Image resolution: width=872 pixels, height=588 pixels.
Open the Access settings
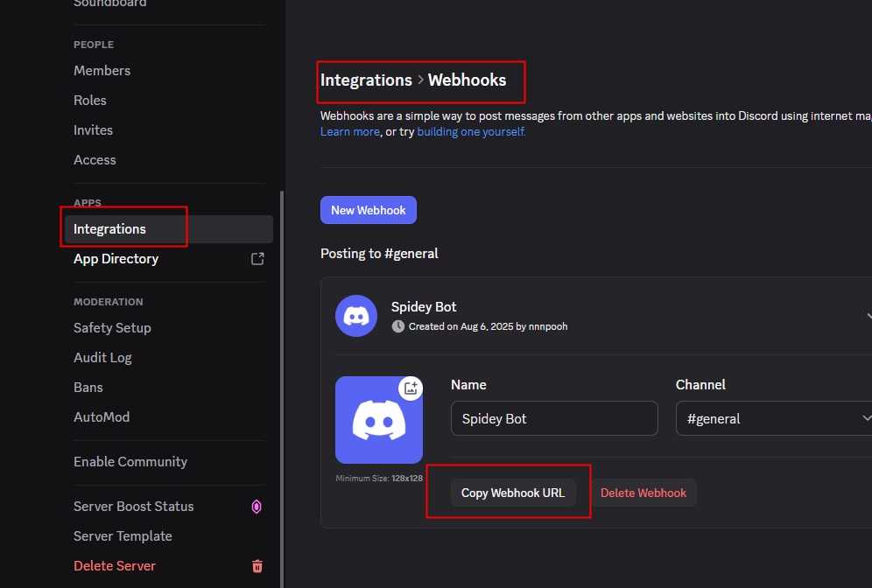click(95, 159)
